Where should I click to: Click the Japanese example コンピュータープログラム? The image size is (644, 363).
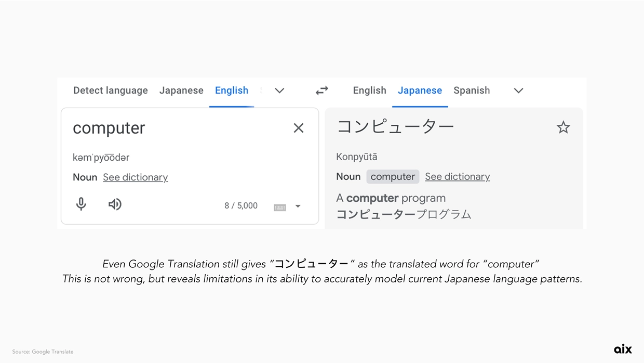coord(404,214)
